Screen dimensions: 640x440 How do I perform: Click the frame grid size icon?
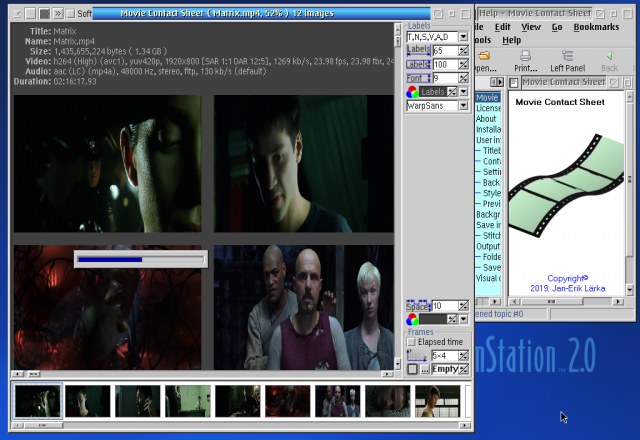click(415, 355)
